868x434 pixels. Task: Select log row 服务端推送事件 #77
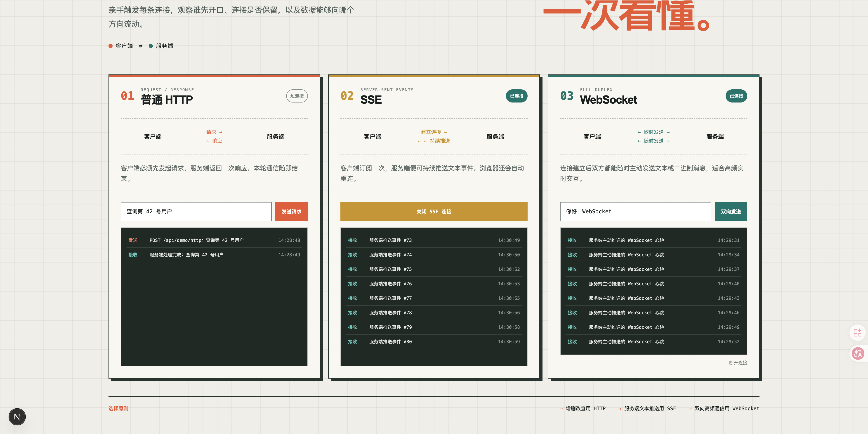434,298
